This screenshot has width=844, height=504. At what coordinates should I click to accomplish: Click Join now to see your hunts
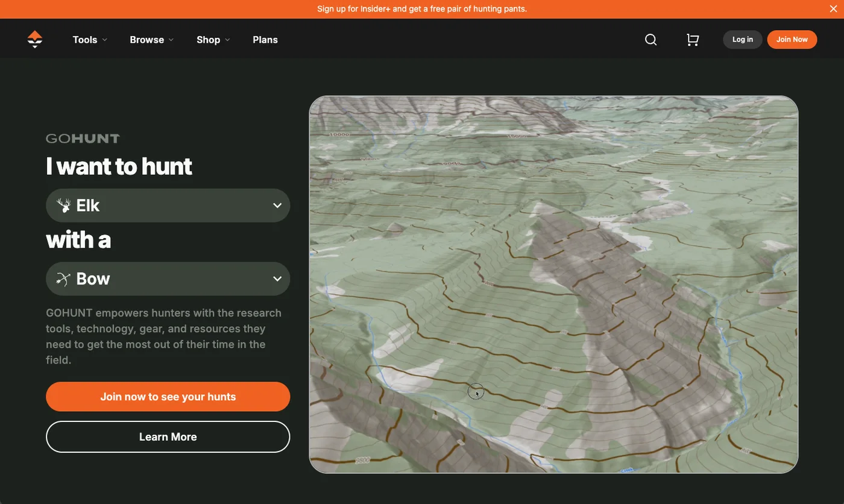pos(168,397)
